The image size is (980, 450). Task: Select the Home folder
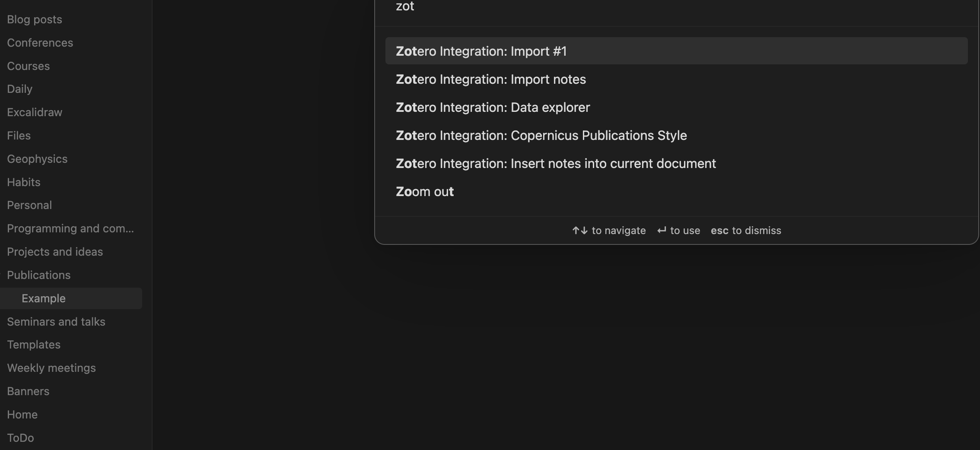[22, 414]
